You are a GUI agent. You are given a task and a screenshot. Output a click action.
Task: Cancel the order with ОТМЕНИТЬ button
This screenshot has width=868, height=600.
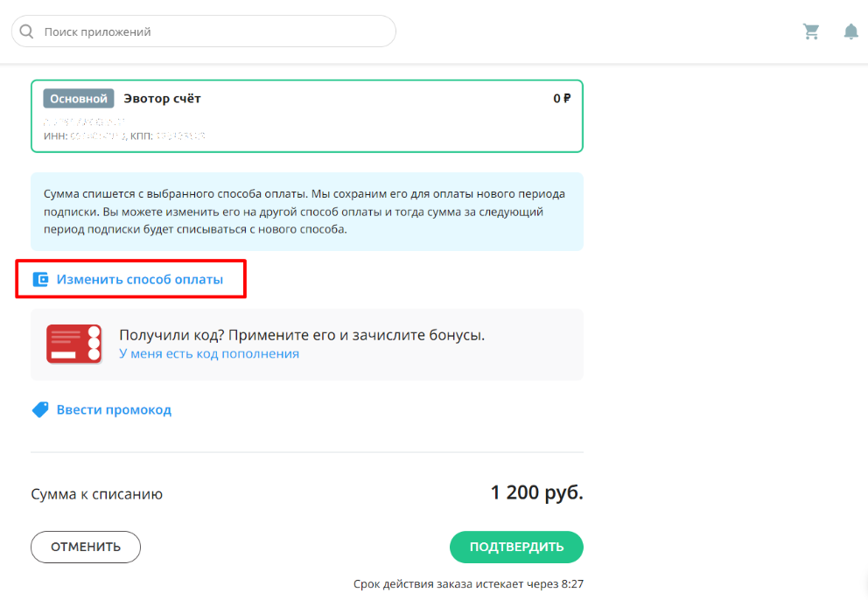click(x=86, y=547)
